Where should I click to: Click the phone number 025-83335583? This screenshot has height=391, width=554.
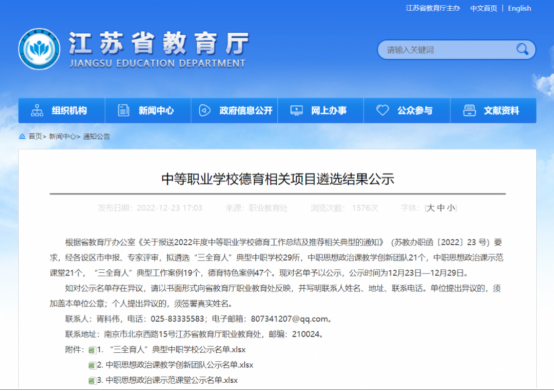pyautogui.click(x=177, y=319)
